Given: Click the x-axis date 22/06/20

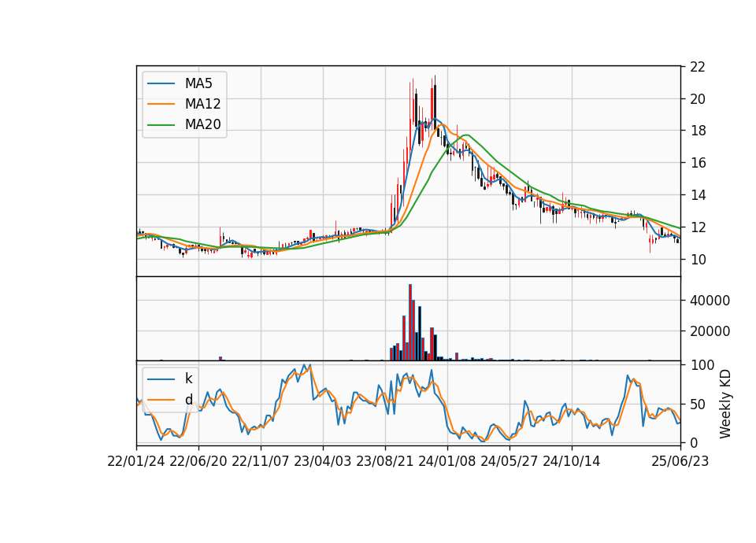Looking at the screenshot, I should tap(198, 462).
